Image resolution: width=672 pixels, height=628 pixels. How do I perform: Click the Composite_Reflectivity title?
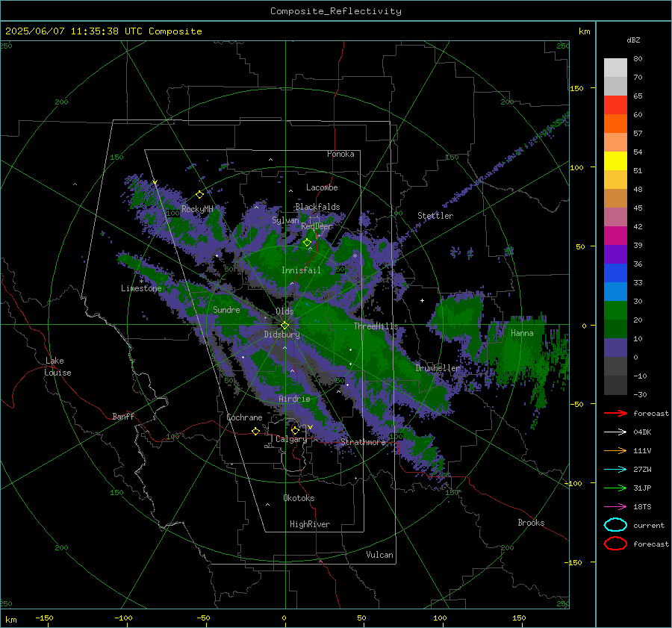click(336, 11)
